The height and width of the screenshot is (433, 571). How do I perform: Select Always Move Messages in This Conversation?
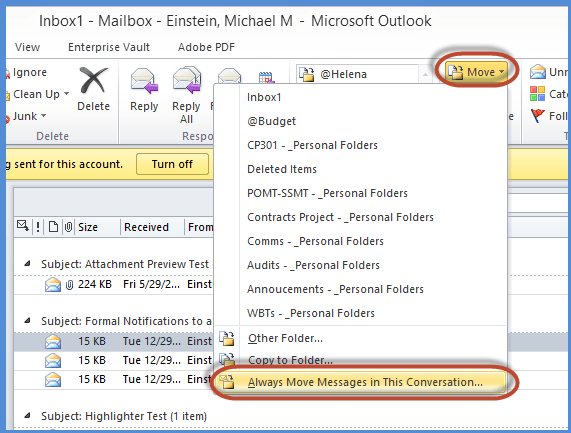(361, 382)
